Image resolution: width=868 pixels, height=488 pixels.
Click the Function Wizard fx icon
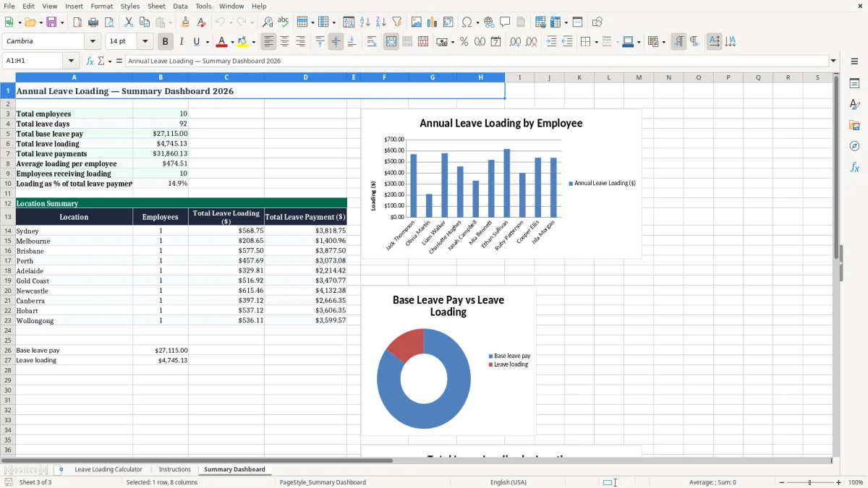click(x=90, y=61)
